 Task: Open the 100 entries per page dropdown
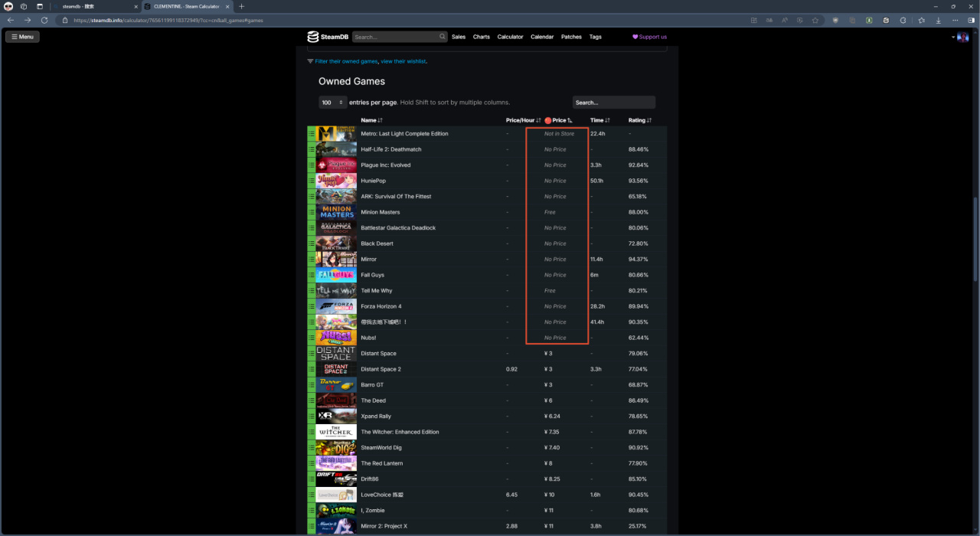click(x=333, y=103)
